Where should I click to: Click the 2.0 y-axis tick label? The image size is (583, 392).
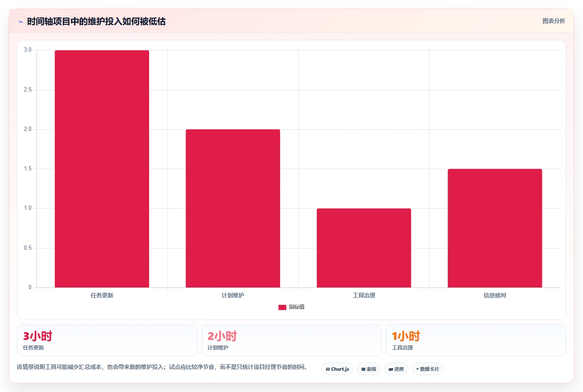click(x=28, y=129)
